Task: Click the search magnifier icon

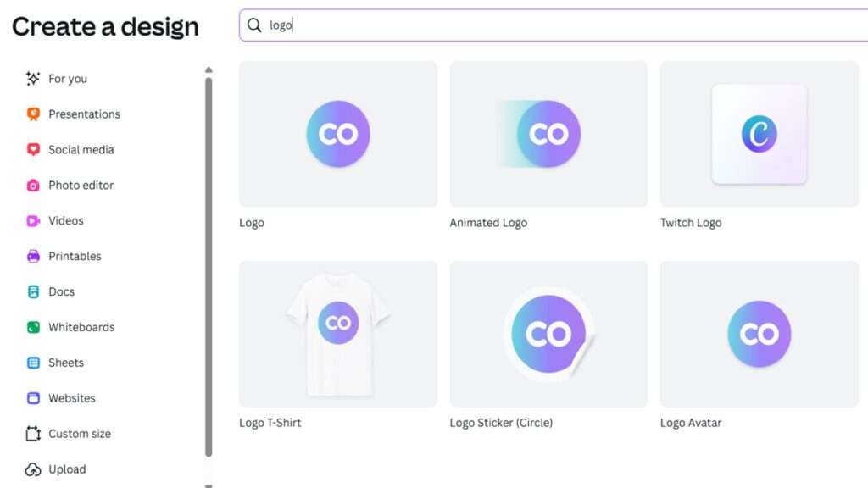Action: [x=254, y=25]
